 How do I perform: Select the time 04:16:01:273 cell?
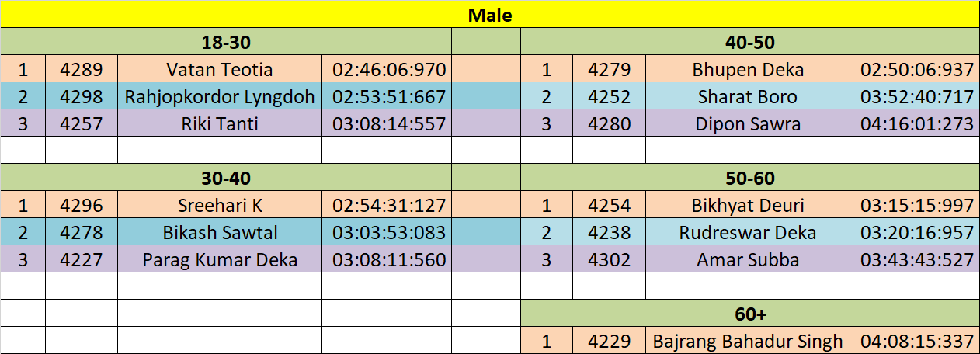(x=916, y=124)
